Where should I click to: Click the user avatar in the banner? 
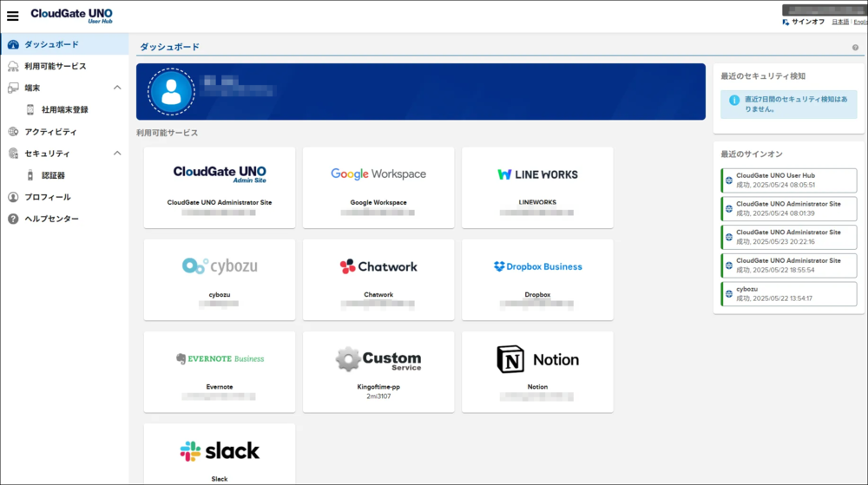[x=171, y=92]
